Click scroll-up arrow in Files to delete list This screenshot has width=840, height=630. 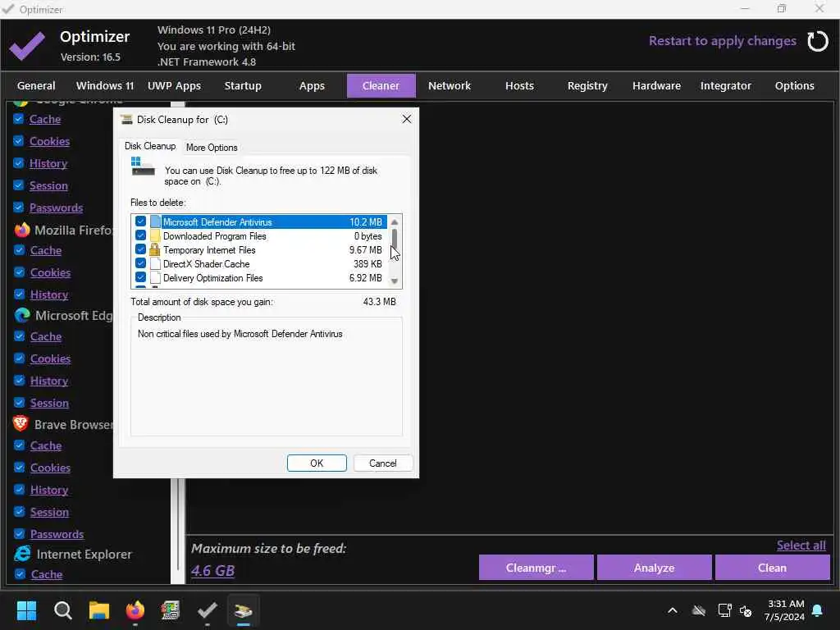395,221
